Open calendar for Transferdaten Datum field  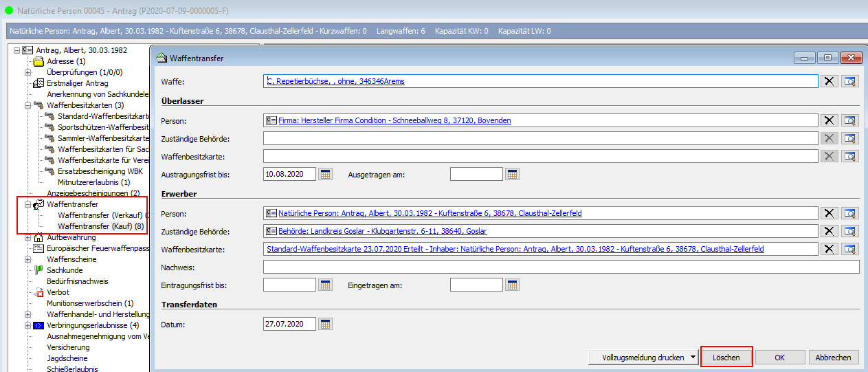coord(326,324)
